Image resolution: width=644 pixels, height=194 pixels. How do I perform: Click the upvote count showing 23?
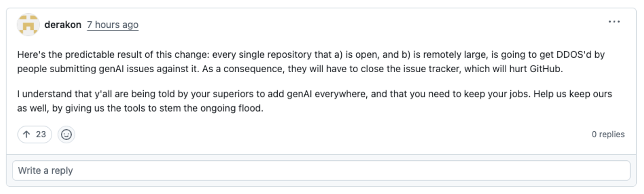pyautogui.click(x=41, y=134)
